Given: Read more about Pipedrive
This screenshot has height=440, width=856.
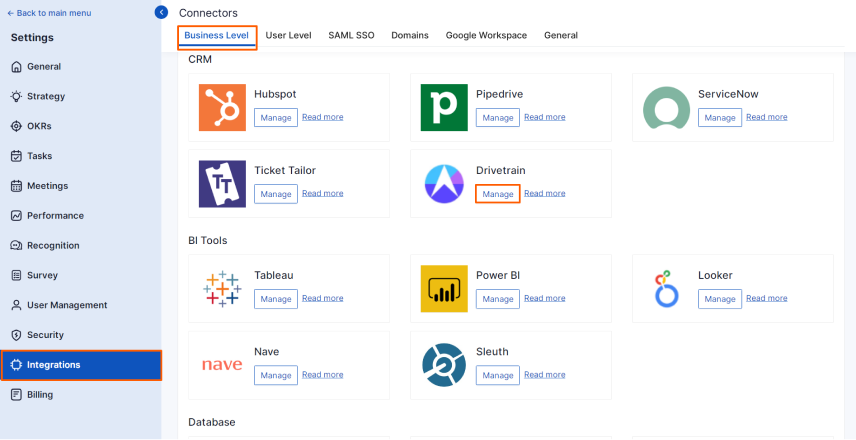Looking at the screenshot, I should pos(545,117).
